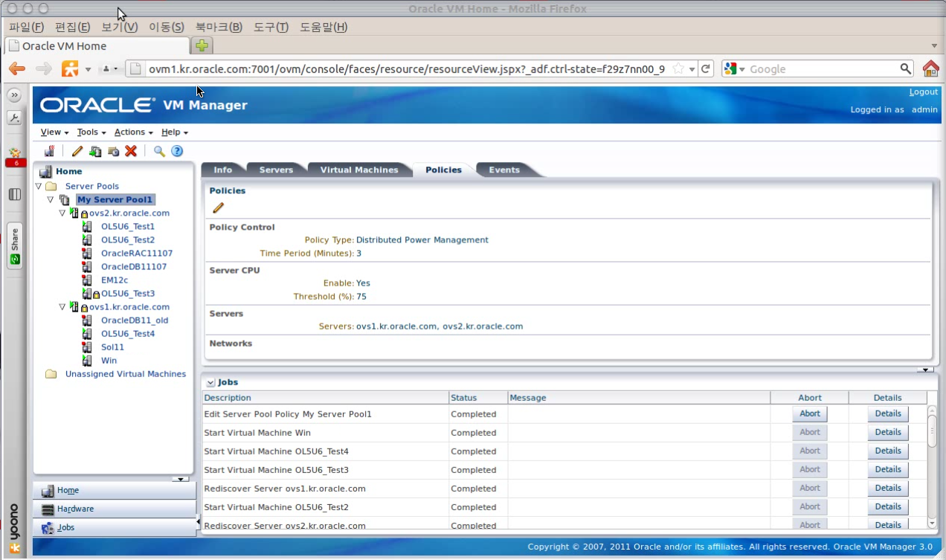The width and height of the screenshot is (946, 560).
Task: Collapse the Jobs panel with its chevron
Action: pos(212,382)
